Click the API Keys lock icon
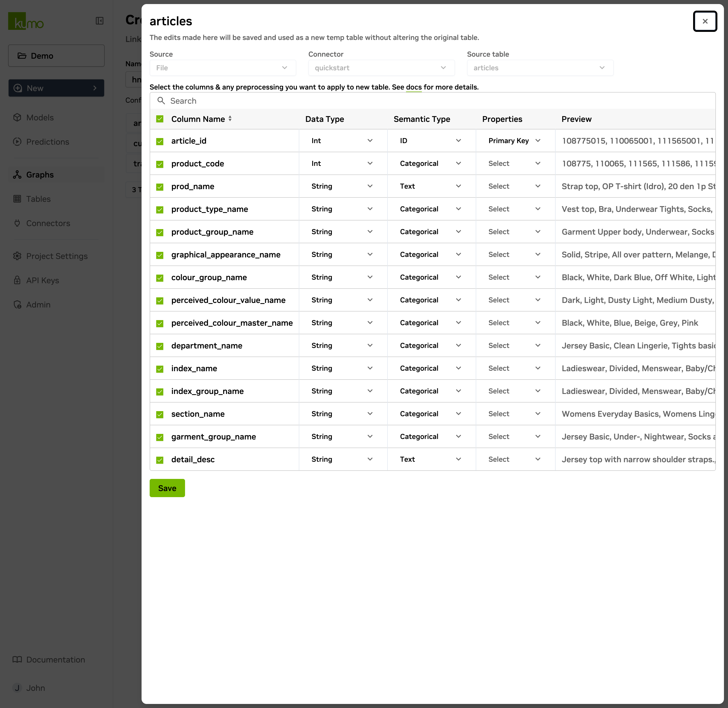 tap(17, 280)
